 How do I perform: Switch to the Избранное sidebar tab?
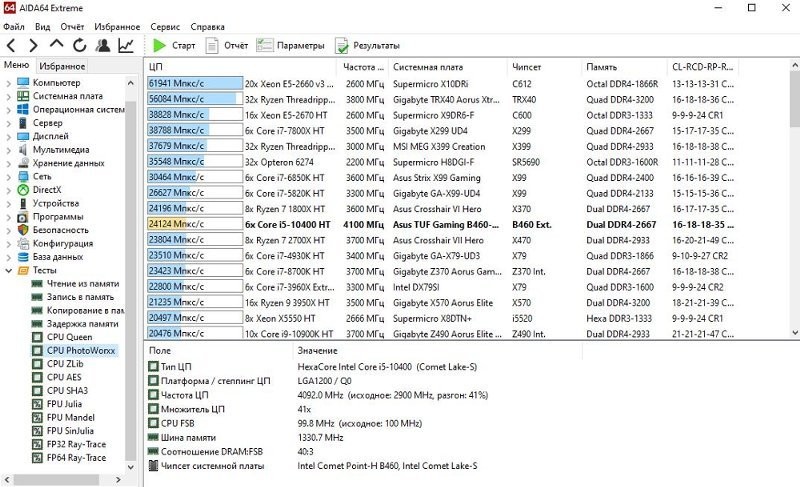pyautogui.click(x=62, y=66)
